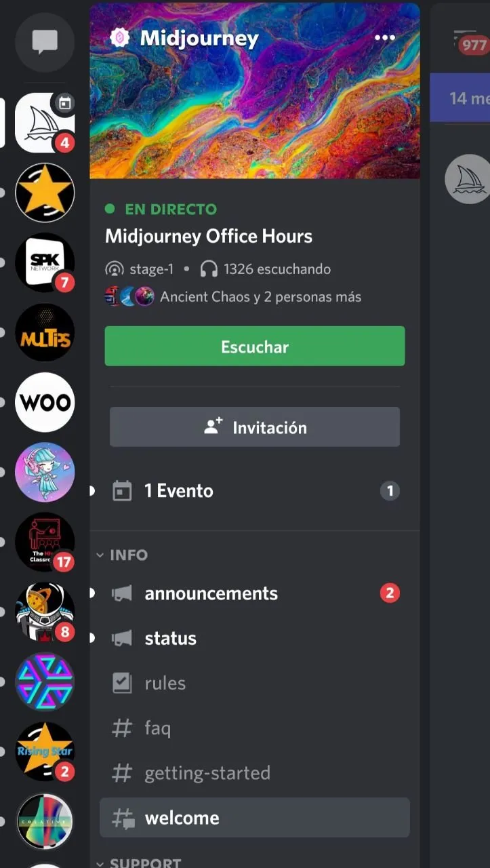
Task: Open direct messages speech bubble icon
Action: (45, 43)
